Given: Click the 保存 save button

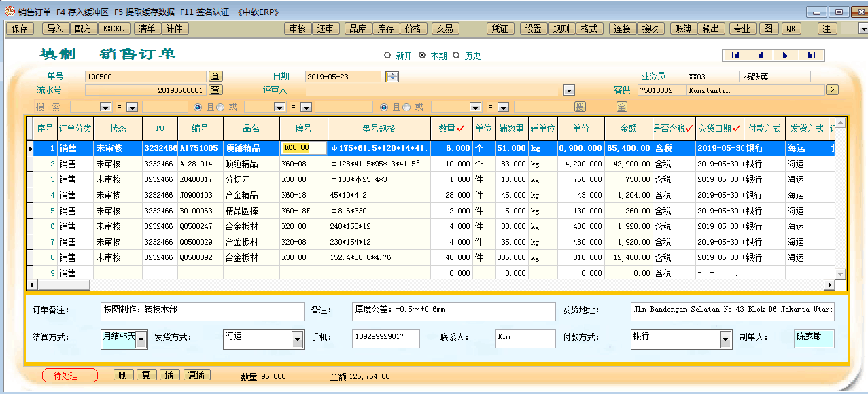Looking at the screenshot, I should tap(20, 29).
